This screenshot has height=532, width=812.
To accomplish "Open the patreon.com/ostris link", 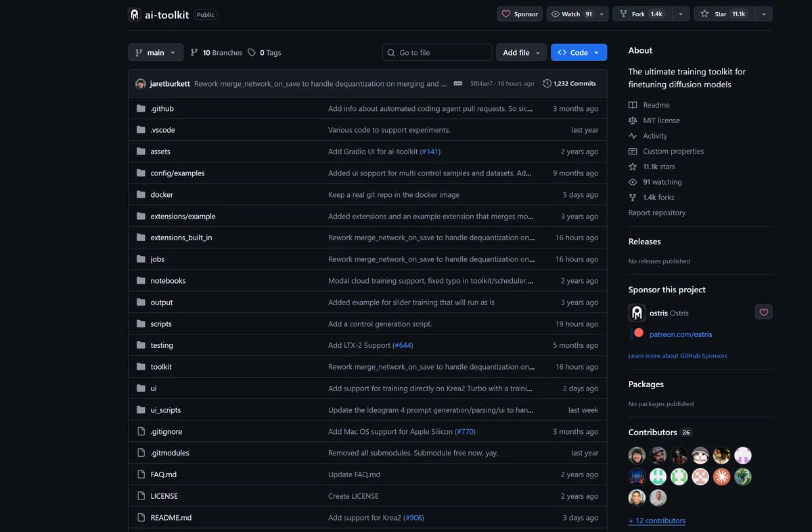I will (681, 334).
